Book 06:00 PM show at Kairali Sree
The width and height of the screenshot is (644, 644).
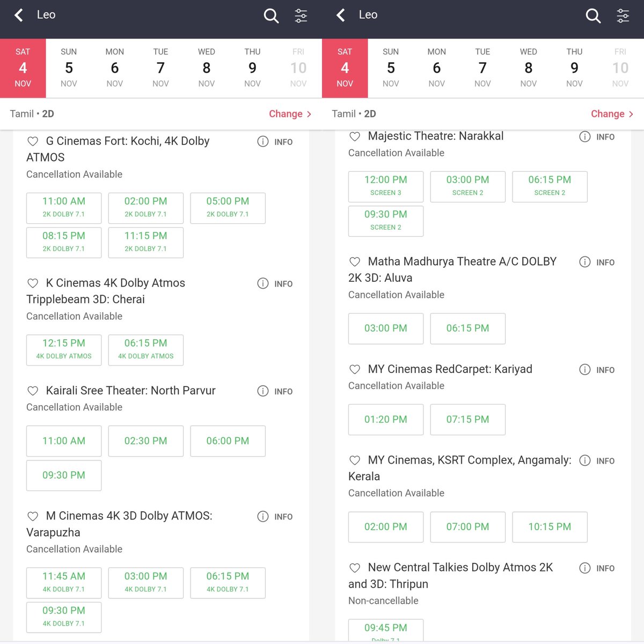coord(228,441)
